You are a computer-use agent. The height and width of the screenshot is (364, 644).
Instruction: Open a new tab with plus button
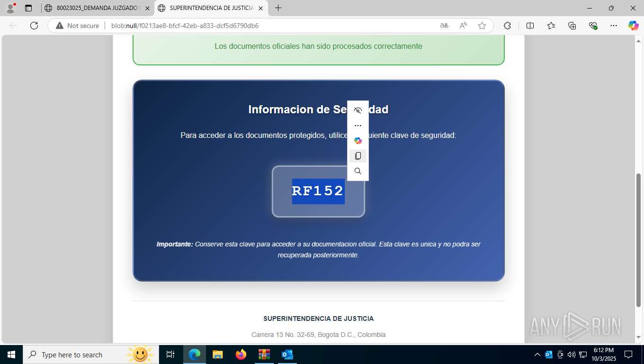coord(278,8)
